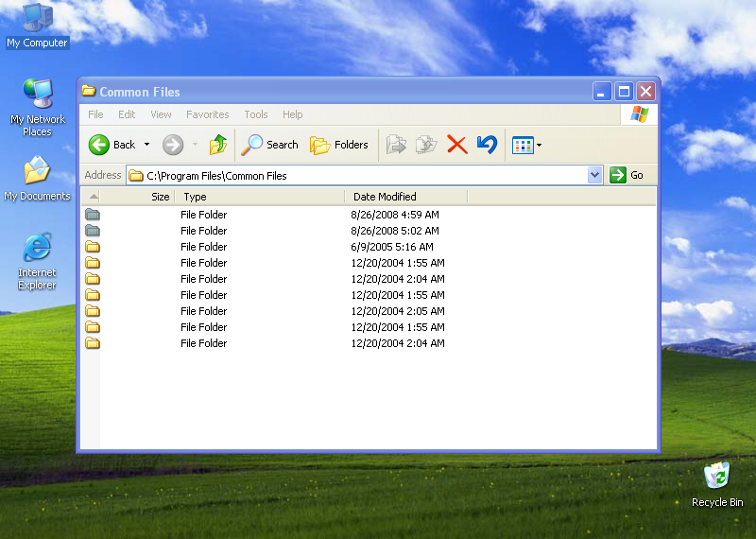Open the Favorites menu
756x539 pixels.
click(207, 114)
